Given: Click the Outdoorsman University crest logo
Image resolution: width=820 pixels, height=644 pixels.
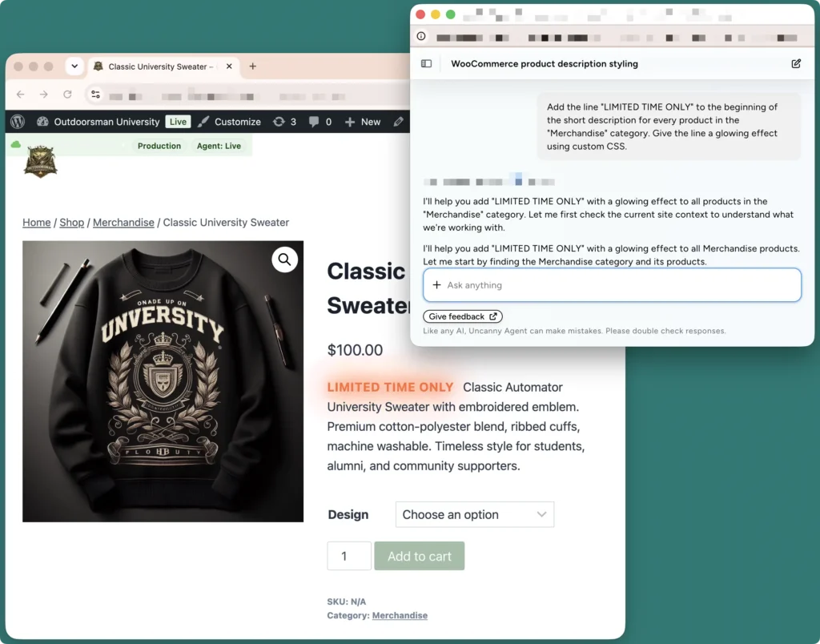Looking at the screenshot, I should pos(41,162).
